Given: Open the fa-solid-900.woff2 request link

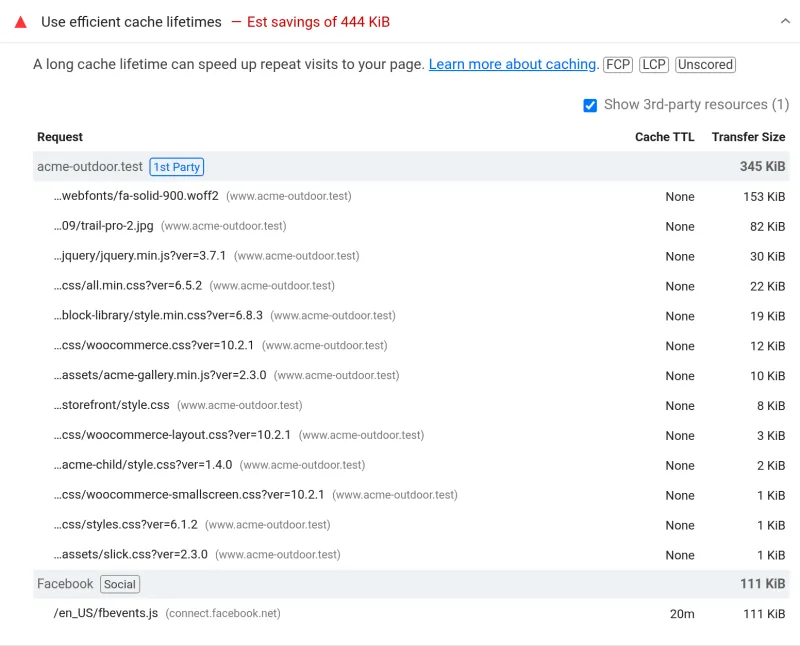Looking at the screenshot, I should coord(136,196).
